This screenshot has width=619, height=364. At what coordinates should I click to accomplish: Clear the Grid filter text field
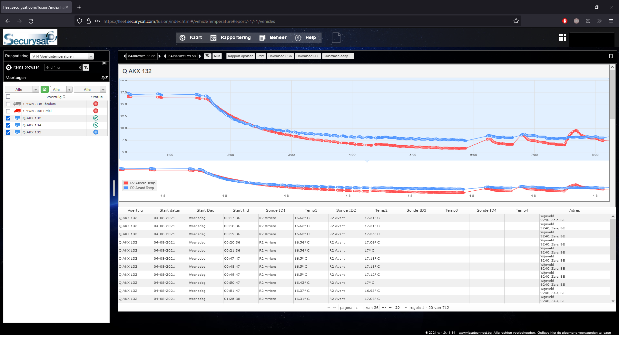point(80,68)
